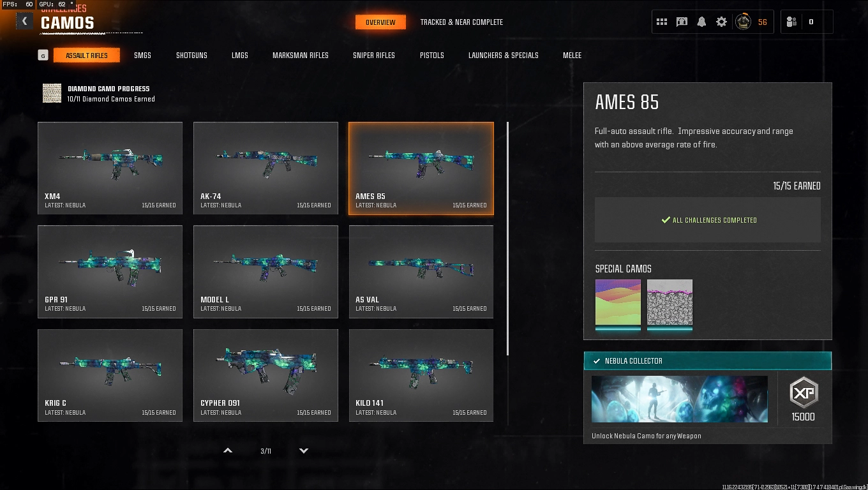
Task: Click the 15/15 Earned text in details panel
Action: pyautogui.click(x=797, y=186)
